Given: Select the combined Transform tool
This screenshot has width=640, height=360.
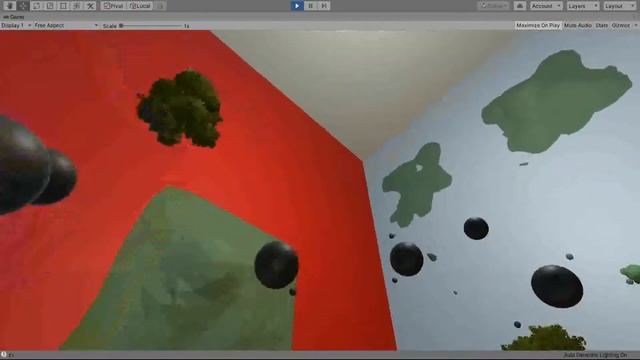Looking at the screenshot, I should pos(77,6).
